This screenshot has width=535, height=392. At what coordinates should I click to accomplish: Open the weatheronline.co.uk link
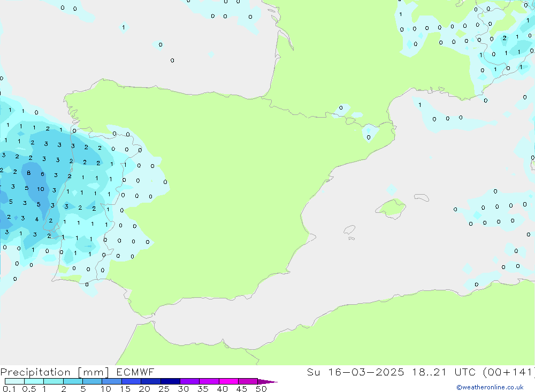pyautogui.click(x=490, y=387)
